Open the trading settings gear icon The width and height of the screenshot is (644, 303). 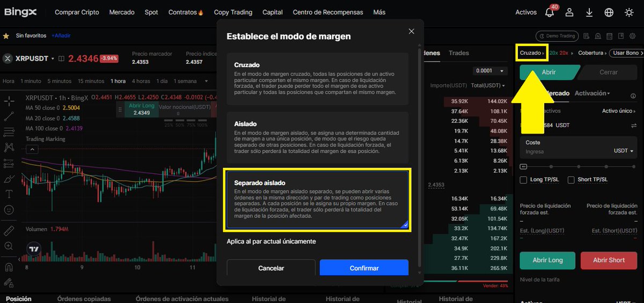(x=633, y=36)
